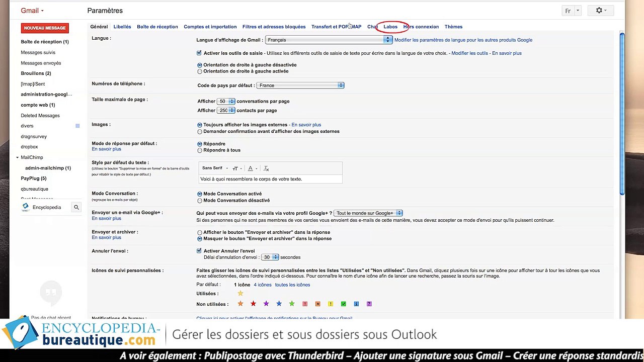Select Orientation de droite à gauche activée
Screen dimensions: 644x362
tap(200, 71)
